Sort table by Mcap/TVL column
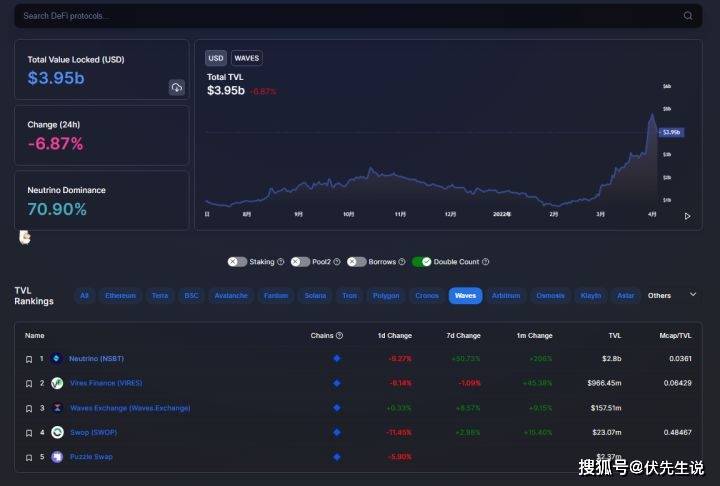This screenshot has width=720, height=486. pyautogui.click(x=675, y=335)
